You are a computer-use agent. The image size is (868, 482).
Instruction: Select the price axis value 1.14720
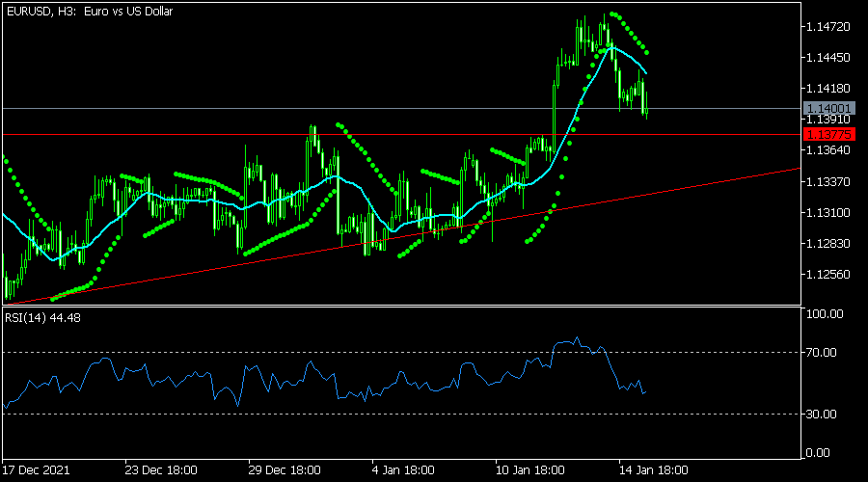828,27
